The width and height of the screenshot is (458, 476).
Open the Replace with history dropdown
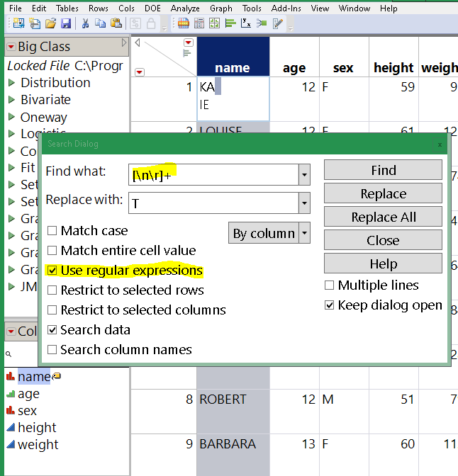point(304,203)
